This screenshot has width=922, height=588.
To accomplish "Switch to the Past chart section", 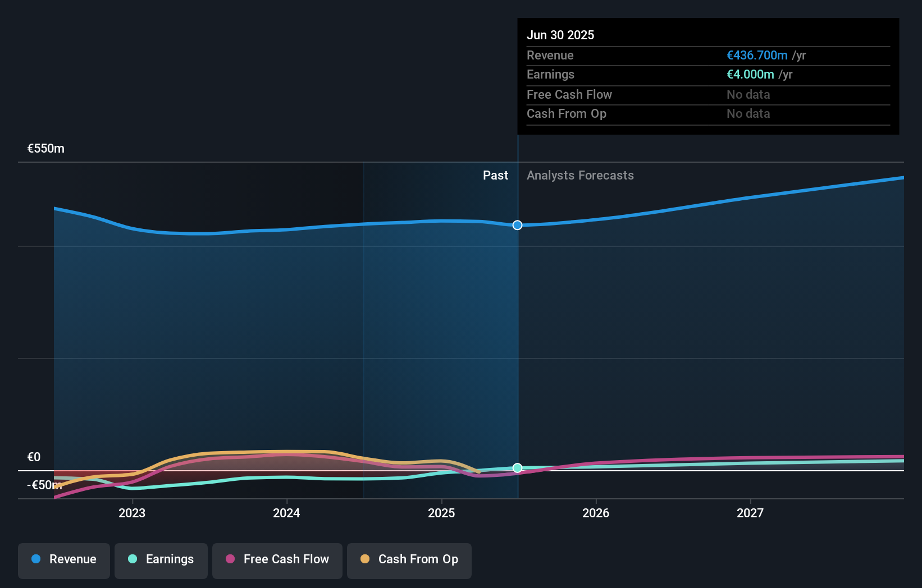I will click(495, 175).
